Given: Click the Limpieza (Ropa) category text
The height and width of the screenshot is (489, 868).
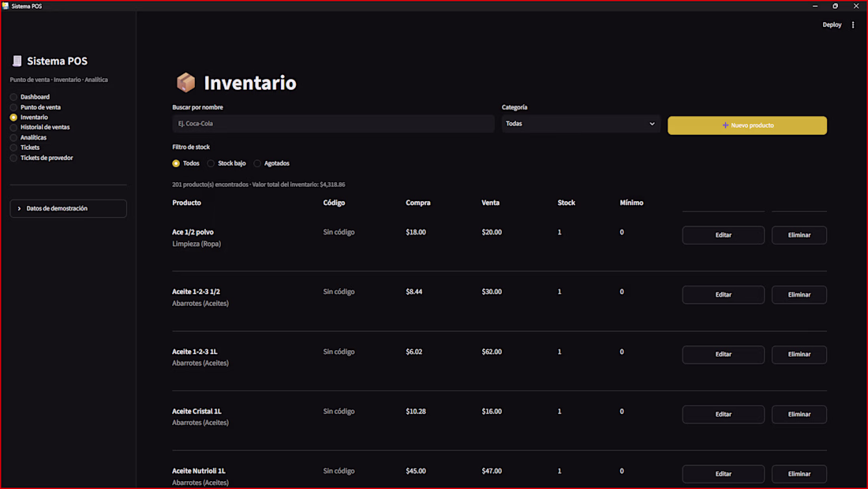Looking at the screenshot, I should pos(196,244).
